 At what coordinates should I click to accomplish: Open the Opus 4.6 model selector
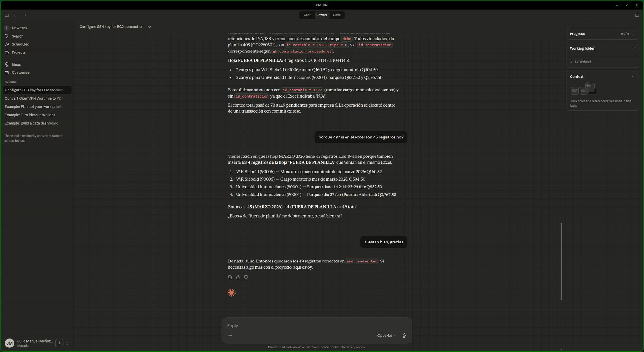[x=386, y=335]
